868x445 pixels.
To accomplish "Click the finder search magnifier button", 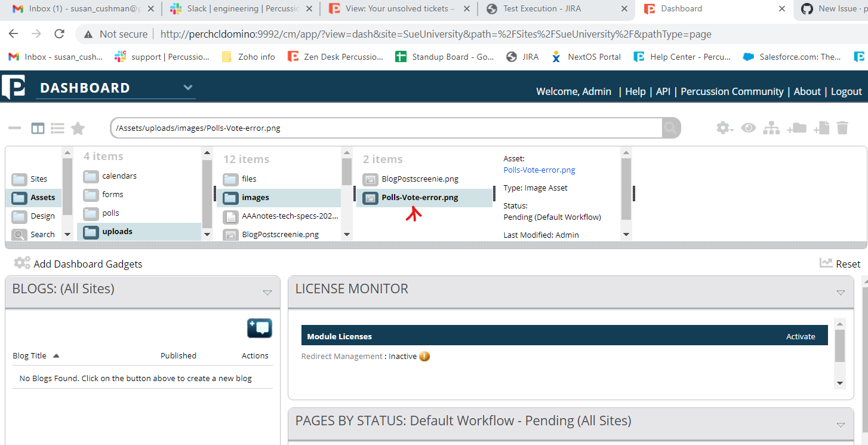I will [670, 128].
